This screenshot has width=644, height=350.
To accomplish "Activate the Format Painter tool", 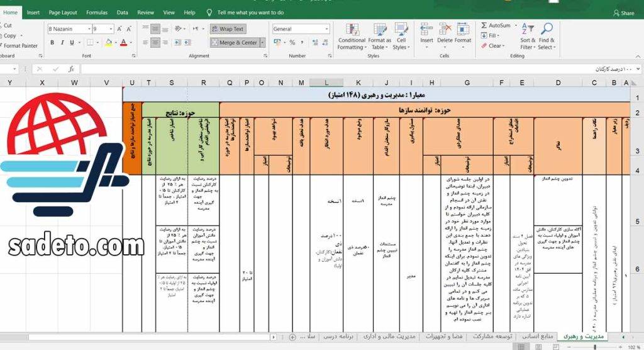I will point(21,46).
